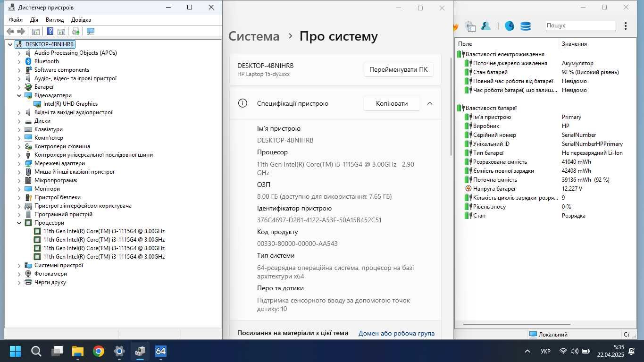Open the three-dot menu in AIDA64 window
Viewport: 644px width, 362px height.
point(626,26)
